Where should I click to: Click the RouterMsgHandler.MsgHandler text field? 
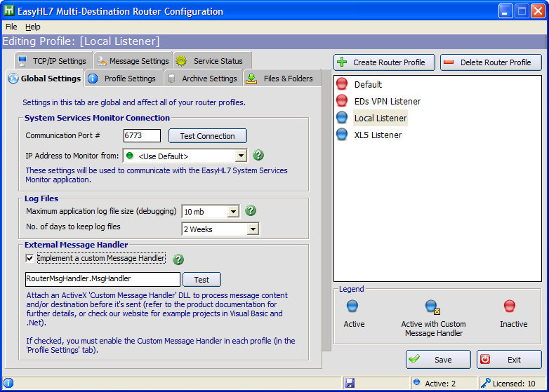click(x=103, y=278)
